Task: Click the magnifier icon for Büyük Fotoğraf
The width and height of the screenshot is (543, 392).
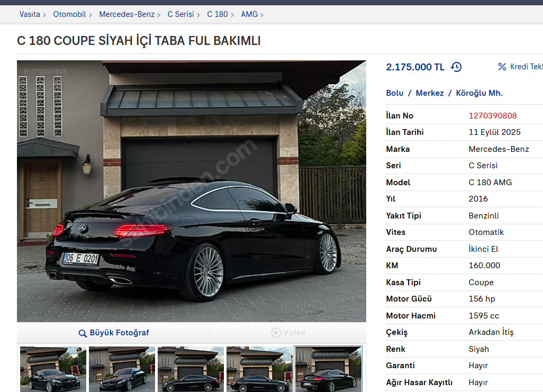Action: 83,333
